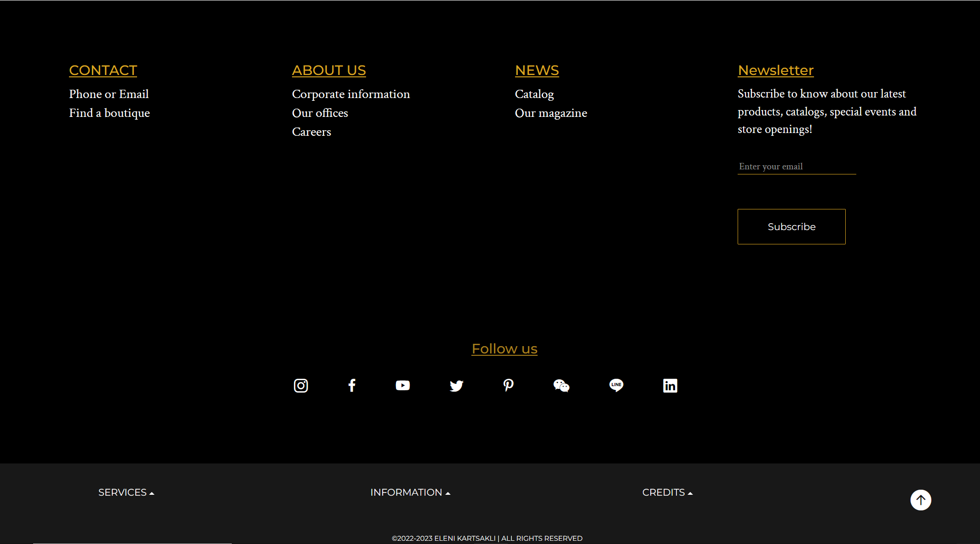Click the Pinterest icon
Viewport: 980px width, 544px height.
coord(508,385)
